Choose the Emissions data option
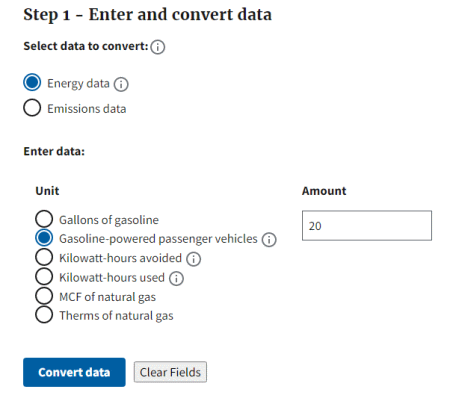The height and width of the screenshot is (413, 450). click(x=32, y=108)
